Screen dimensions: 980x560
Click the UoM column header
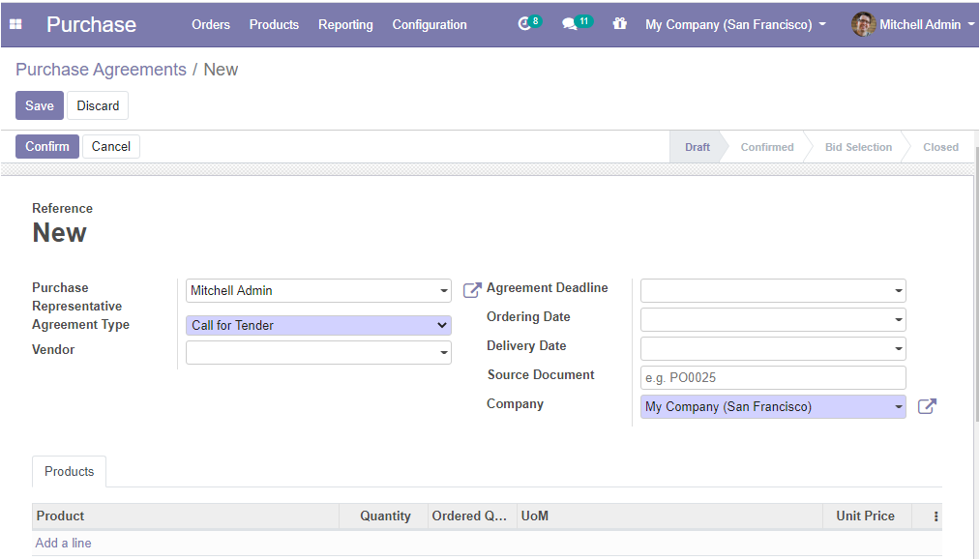tap(670, 516)
